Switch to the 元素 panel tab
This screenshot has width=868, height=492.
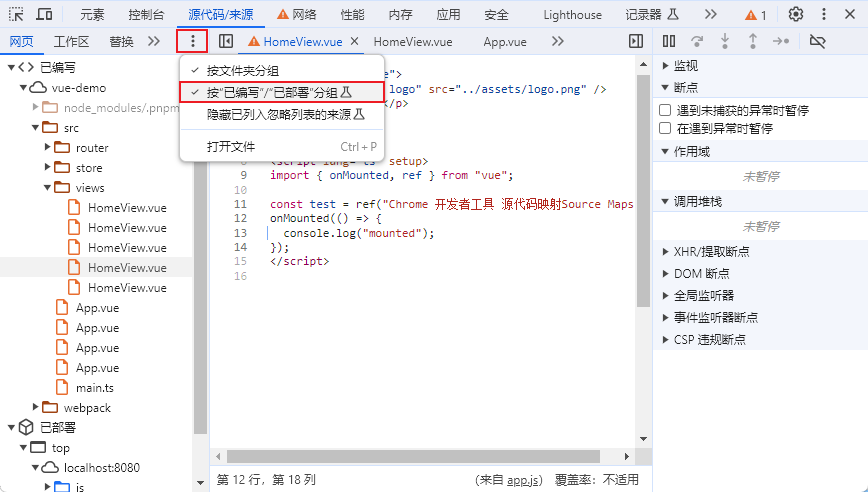point(92,14)
